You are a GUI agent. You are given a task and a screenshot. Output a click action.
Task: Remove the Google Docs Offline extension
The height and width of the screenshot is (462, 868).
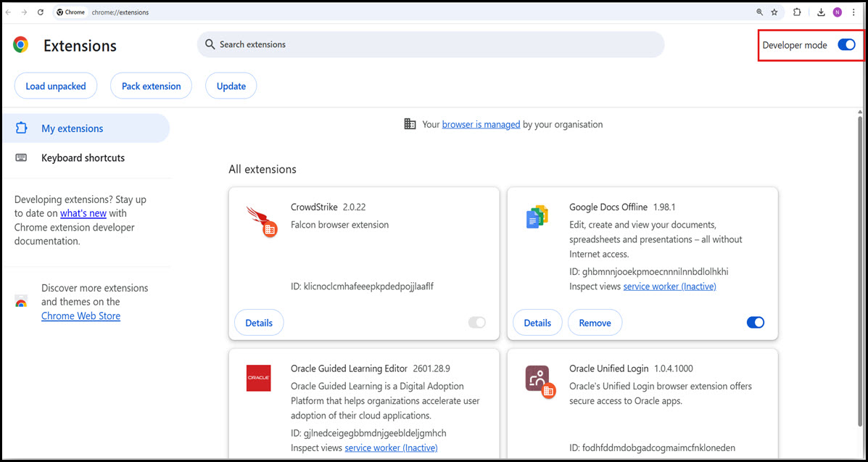pos(595,323)
